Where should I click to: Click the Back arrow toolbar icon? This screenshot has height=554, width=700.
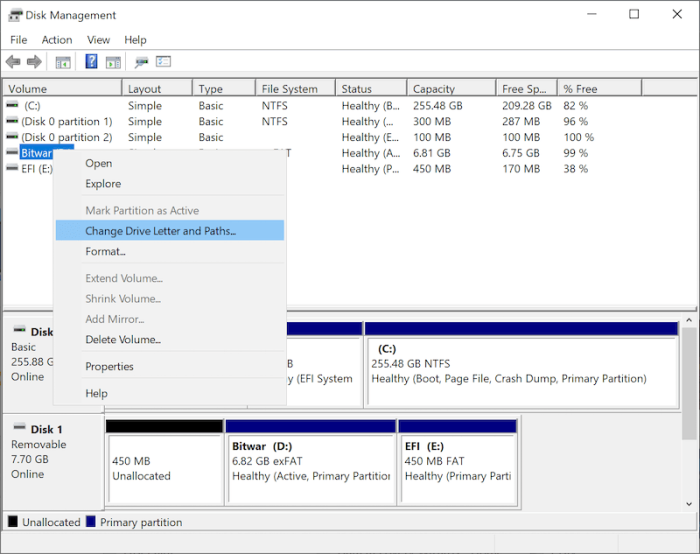(13, 62)
